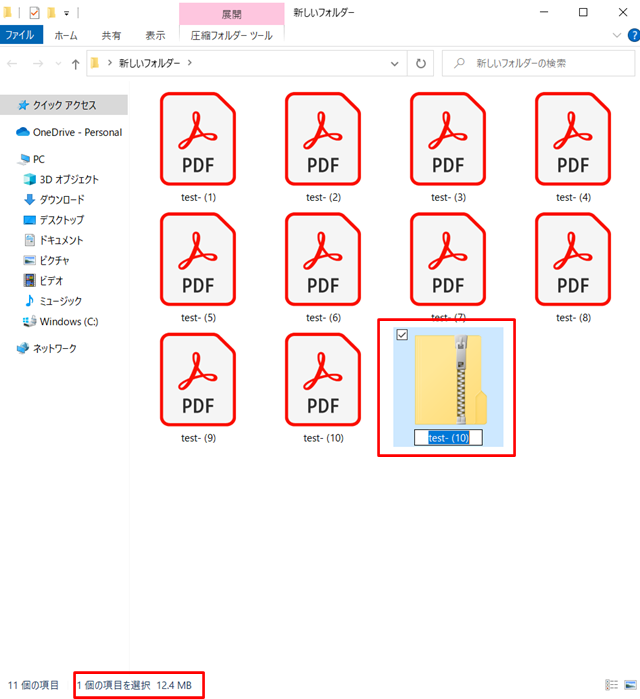This screenshot has height=699, width=640.
Task: Open OneDrive - Personal in the sidebar
Action: (70, 132)
